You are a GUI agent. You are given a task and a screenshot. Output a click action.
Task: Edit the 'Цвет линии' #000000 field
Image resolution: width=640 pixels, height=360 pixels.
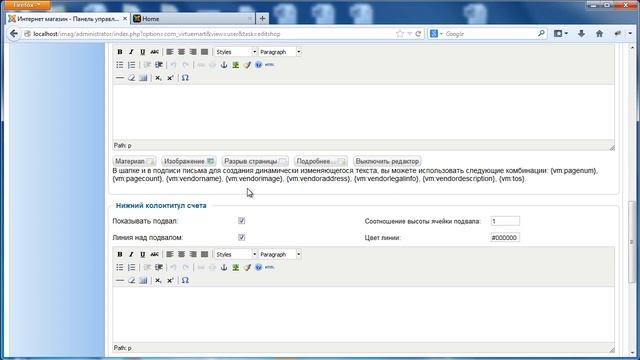tap(505, 238)
